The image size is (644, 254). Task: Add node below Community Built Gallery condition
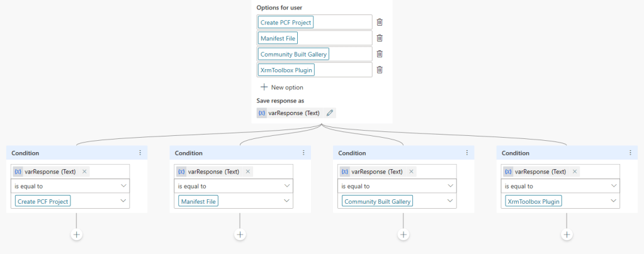(404, 235)
